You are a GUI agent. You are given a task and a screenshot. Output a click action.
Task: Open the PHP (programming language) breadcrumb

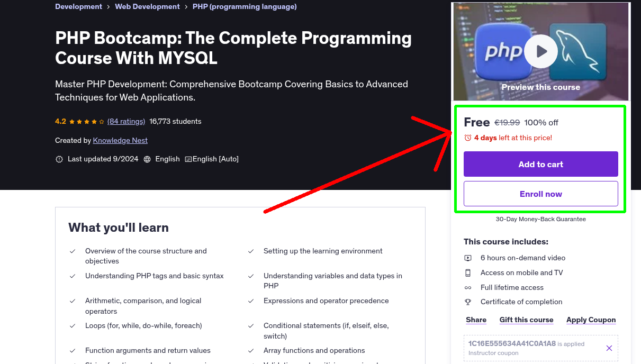point(245,6)
